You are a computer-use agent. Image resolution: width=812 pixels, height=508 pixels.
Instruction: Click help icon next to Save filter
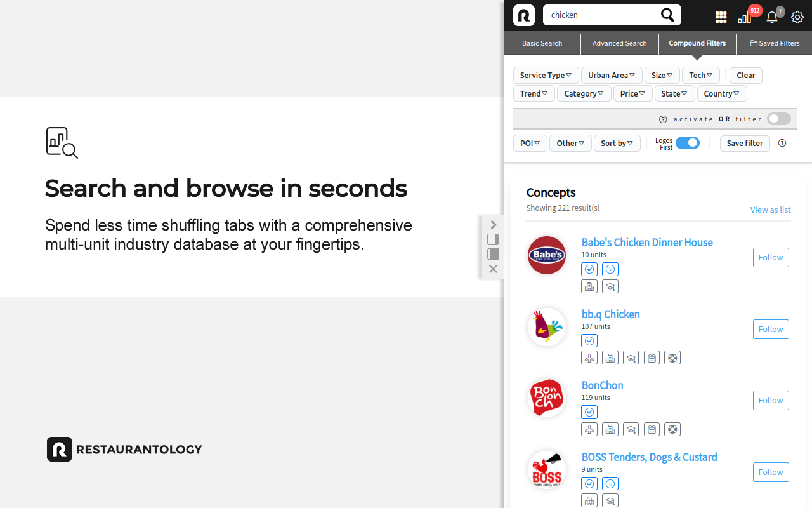point(782,143)
